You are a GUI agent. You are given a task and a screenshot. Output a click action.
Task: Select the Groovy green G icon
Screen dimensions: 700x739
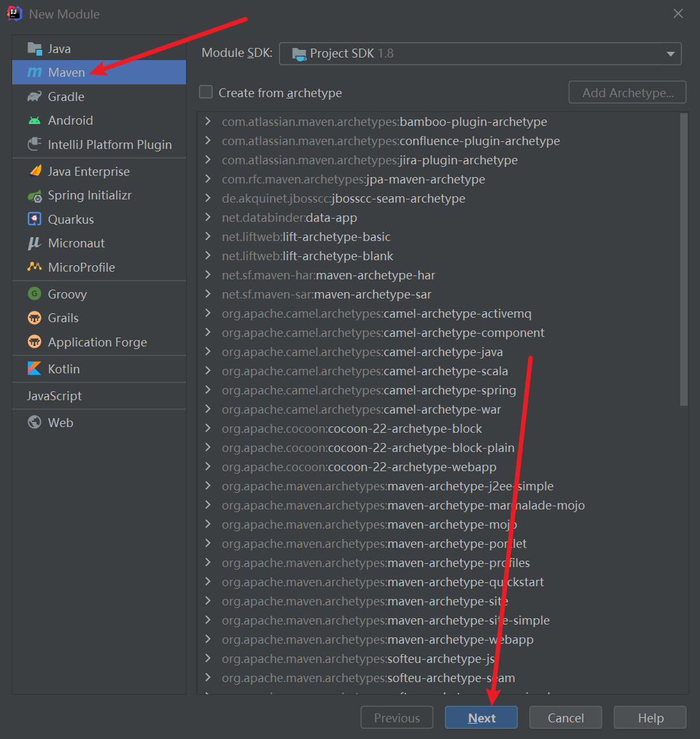coord(35,293)
